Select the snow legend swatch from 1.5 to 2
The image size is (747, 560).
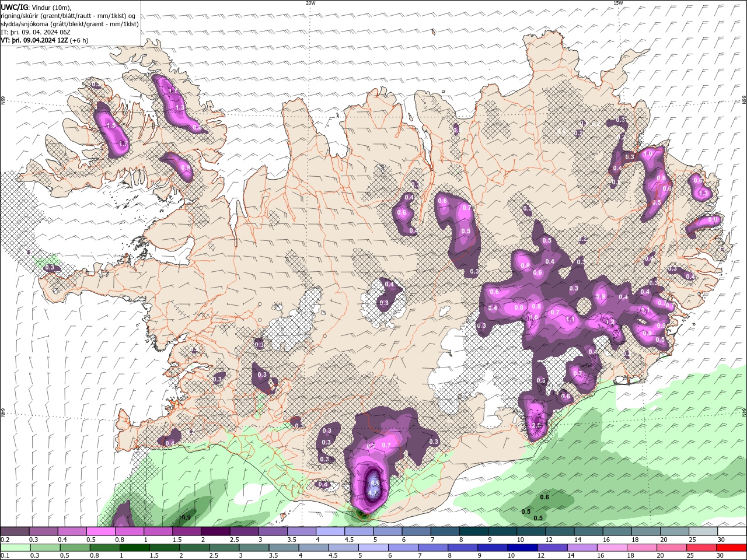[187, 531]
